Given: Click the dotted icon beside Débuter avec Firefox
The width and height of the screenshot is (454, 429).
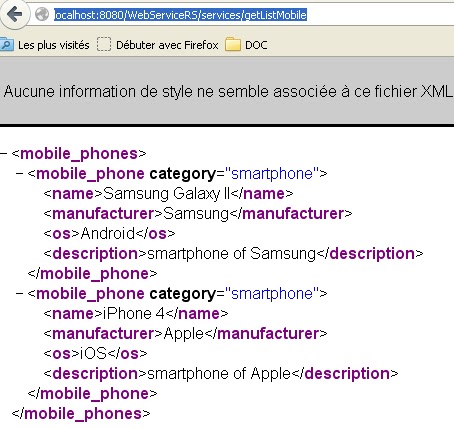Looking at the screenshot, I should 104,44.
